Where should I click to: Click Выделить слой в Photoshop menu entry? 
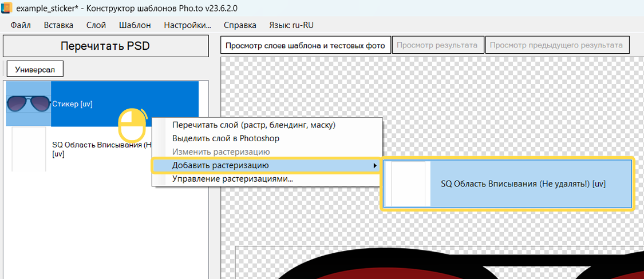click(x=226, y=138)
